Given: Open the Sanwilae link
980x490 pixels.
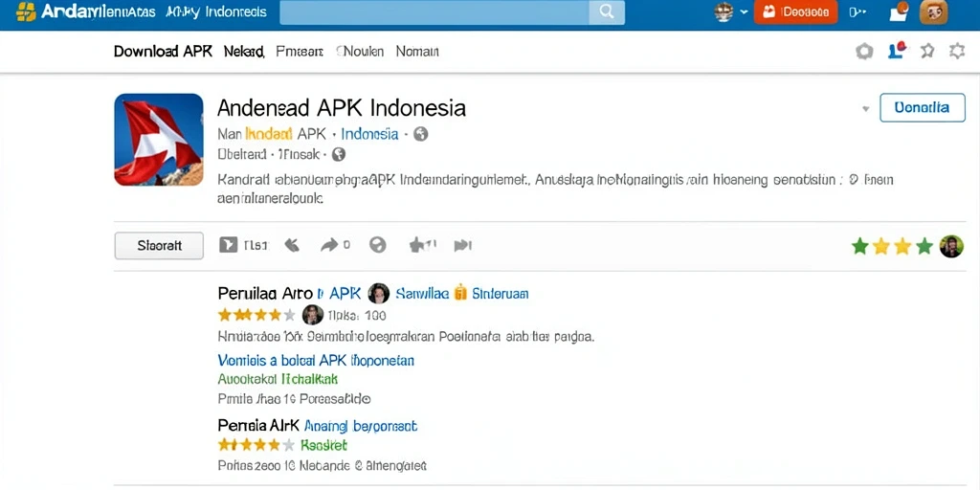Looking at the screenshot, I should pos(422,293).
